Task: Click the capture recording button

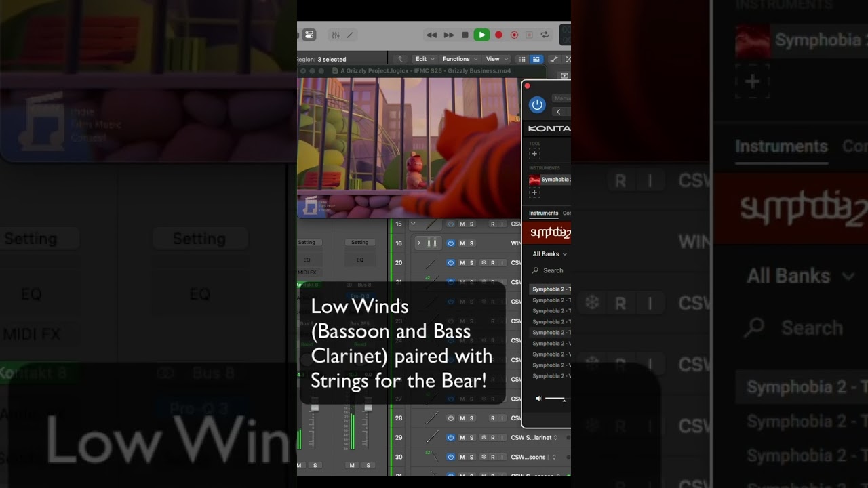Action: pyautogui.click(x=514, y=35)
